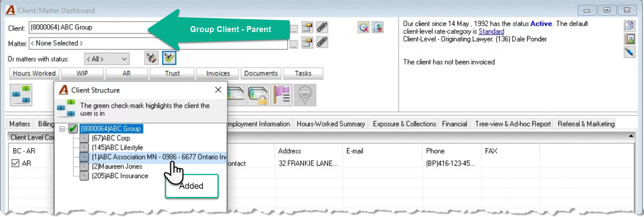Image resolution: width=644 pixels, height=217 pixels.
Task: Click the Matter row paperclip attachment icon
Action: 322,42
